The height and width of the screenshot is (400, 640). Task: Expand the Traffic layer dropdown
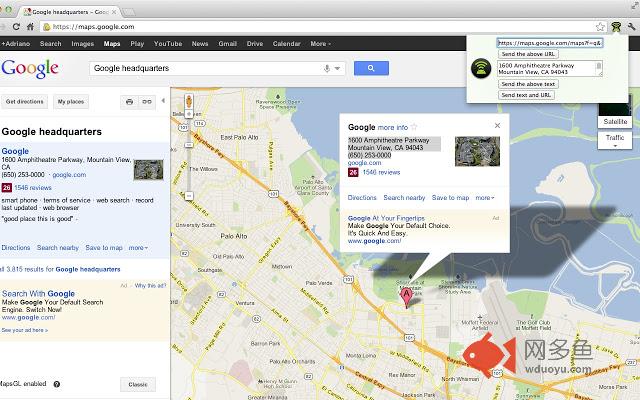point(615,140)
